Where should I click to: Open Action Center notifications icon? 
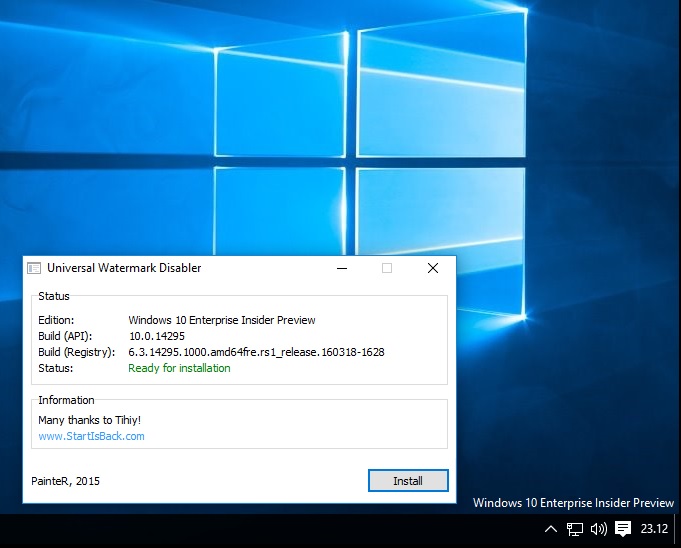(623, 528)
